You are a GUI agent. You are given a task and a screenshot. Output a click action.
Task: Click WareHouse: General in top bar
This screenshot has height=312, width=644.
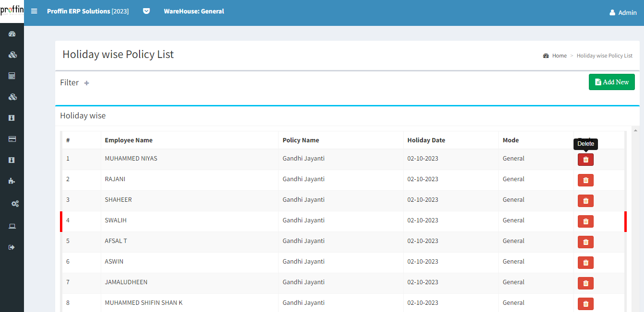point(194,11)
